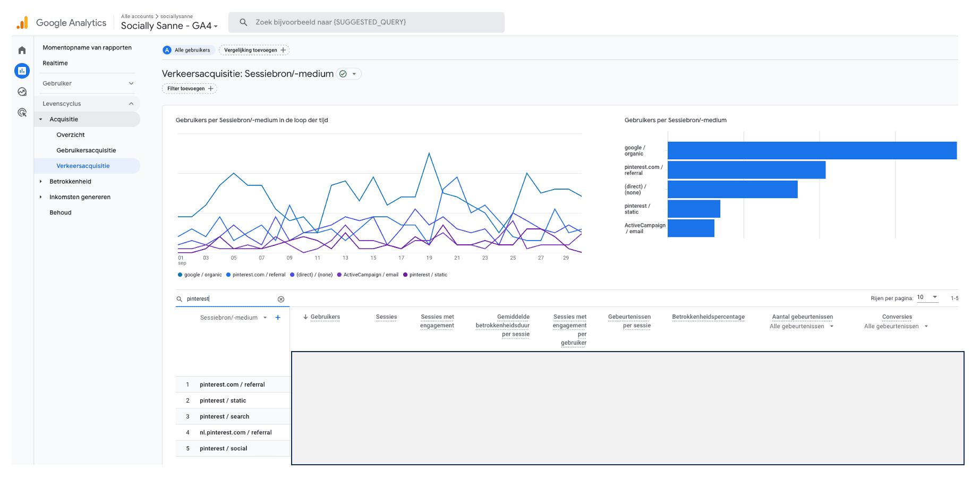Expand the Betrokkenheid tree item
980x478 pixels.
[41, 182]
